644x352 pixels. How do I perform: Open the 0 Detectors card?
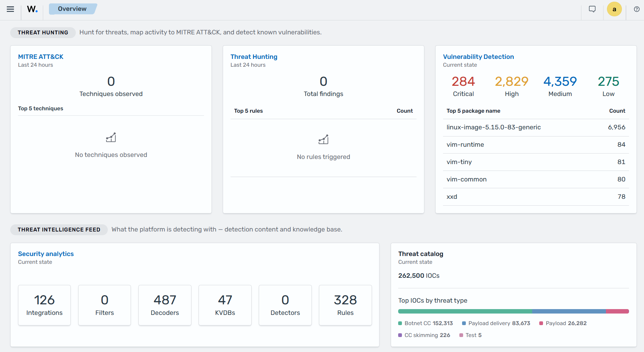point(285,305)
